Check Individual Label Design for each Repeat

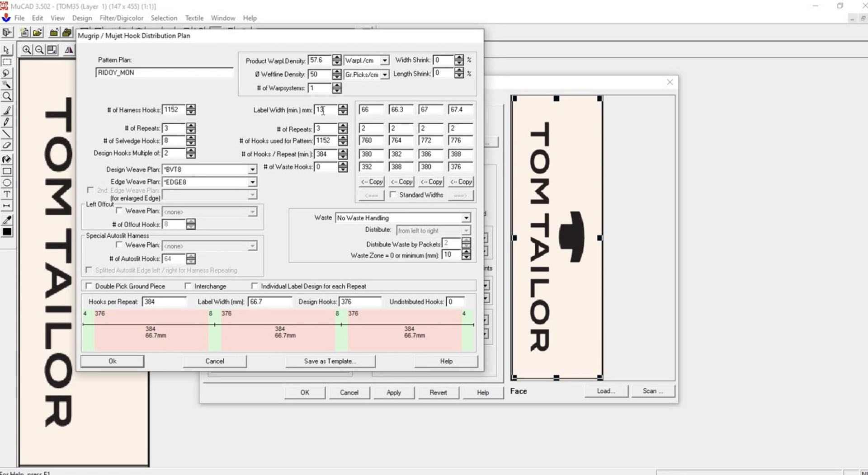[x=255, y=286]
